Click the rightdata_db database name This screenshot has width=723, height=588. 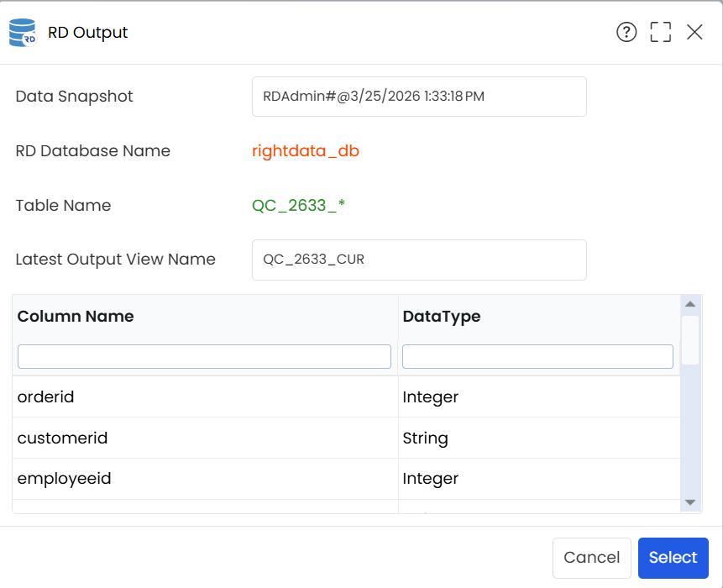(306, 151)
